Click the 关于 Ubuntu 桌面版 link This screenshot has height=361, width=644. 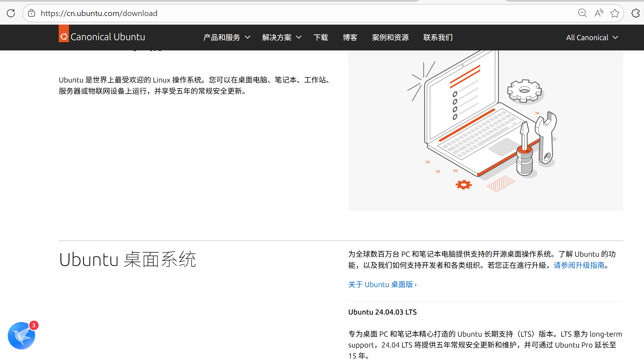[x=382, y=284]
